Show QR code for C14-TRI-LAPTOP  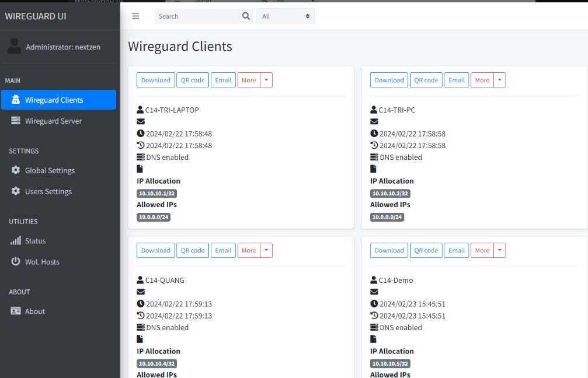pos(193,80)
